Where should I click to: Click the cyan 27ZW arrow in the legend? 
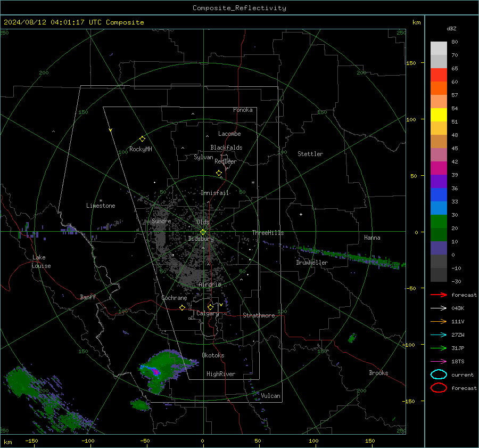tap(439, 335)
